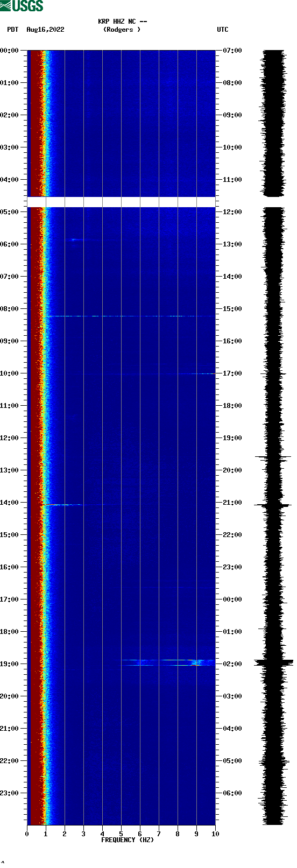Viewport: 297px width, 868px height.
Task: Click the white data gap before 05:00
Action: click(x=121, y=202)
